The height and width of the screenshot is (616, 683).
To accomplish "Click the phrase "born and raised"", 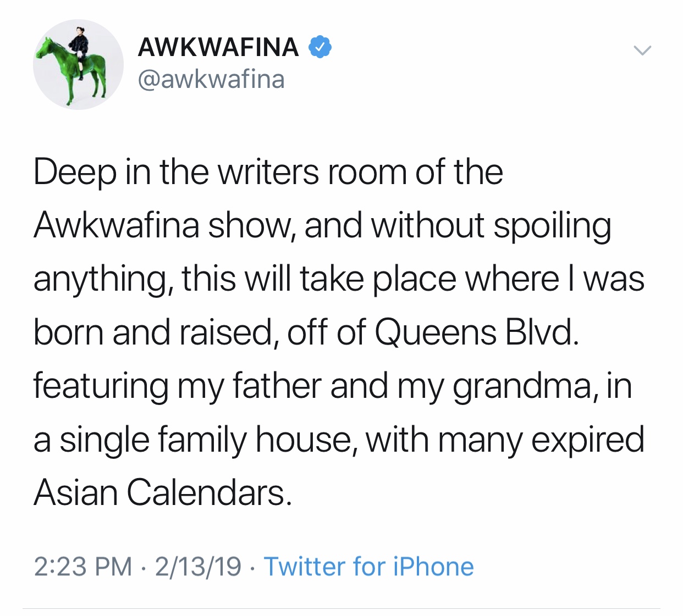I will [152, 332].
